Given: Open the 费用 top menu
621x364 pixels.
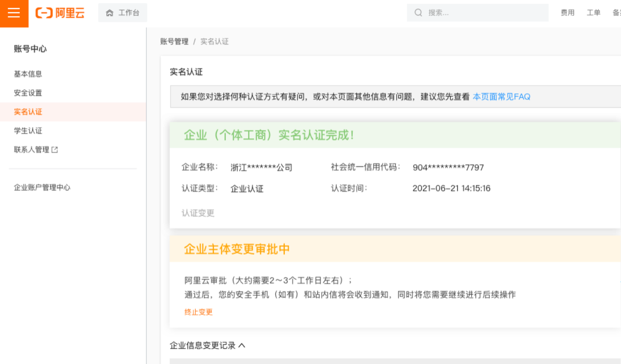Looking at the screenshot, I should pyautogui.click(x=567, y=13).
